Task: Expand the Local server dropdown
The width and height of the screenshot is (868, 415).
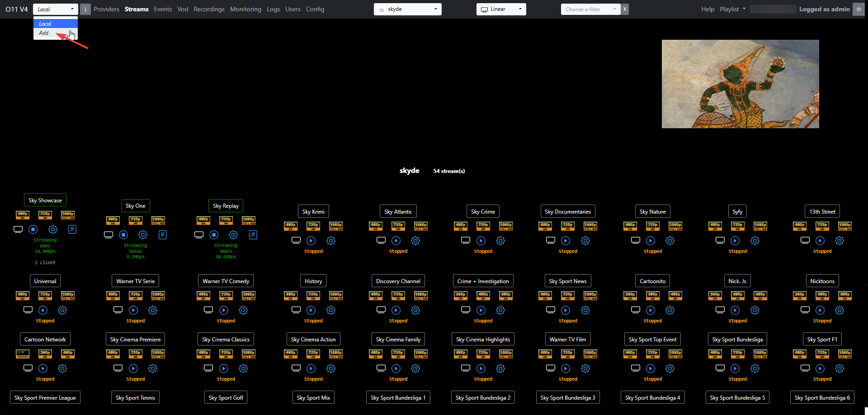Action: (56, 9)
